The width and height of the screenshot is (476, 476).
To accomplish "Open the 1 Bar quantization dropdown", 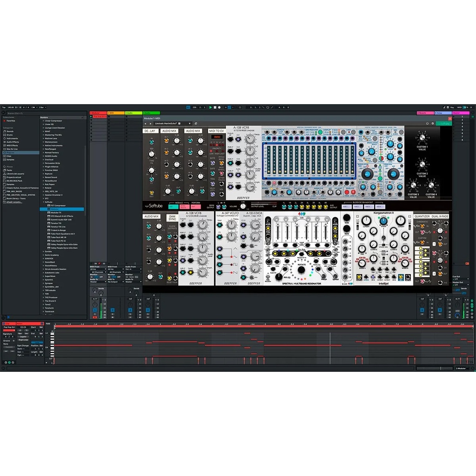I will (42, 107).
